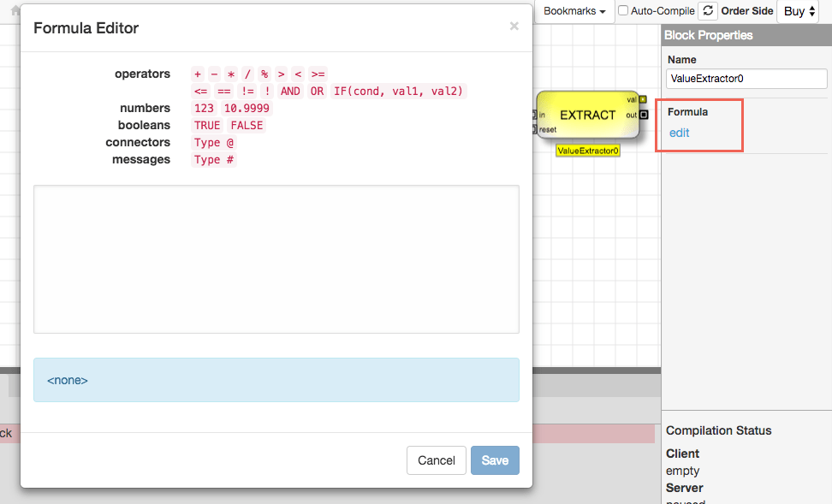Insert the division slash operator
The width and height of the screenshot is (832, 504).
(247, 74)
